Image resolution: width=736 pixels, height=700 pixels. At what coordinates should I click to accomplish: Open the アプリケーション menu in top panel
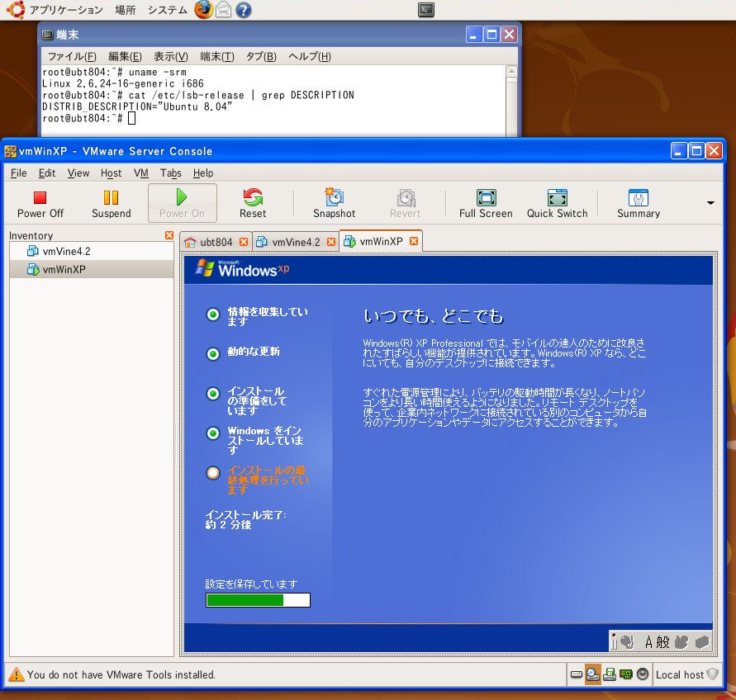pos(66,10)
